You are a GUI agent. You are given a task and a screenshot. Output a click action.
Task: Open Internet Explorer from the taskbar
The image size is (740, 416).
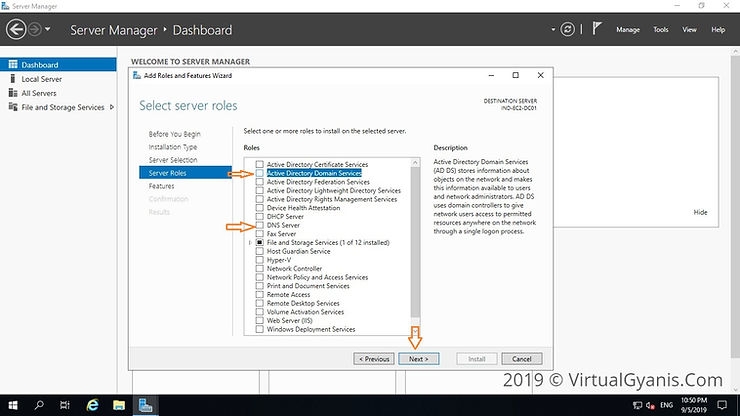[x=90, y=406]
